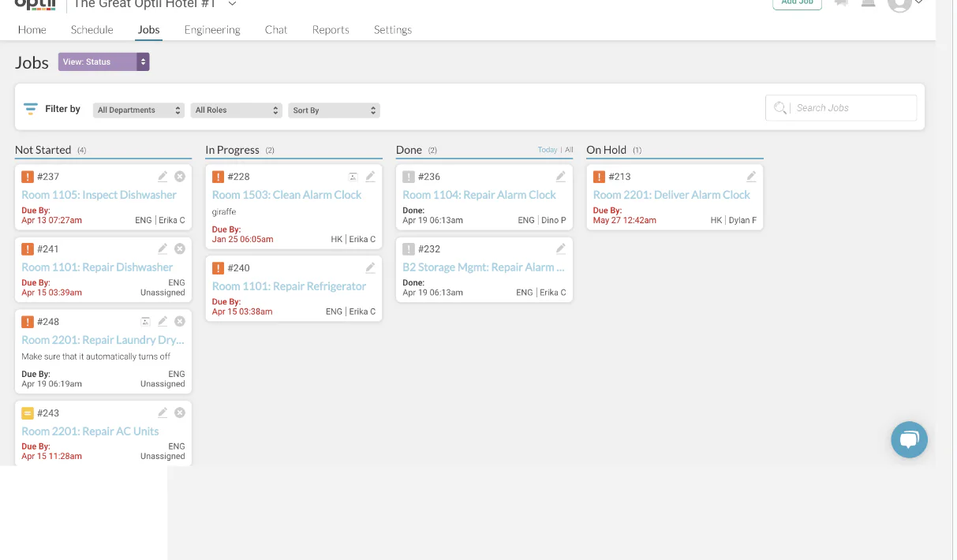This screenshot has height=560, width=957.
Task: Expand hotel selector chevron
Action: click(232, 4)
